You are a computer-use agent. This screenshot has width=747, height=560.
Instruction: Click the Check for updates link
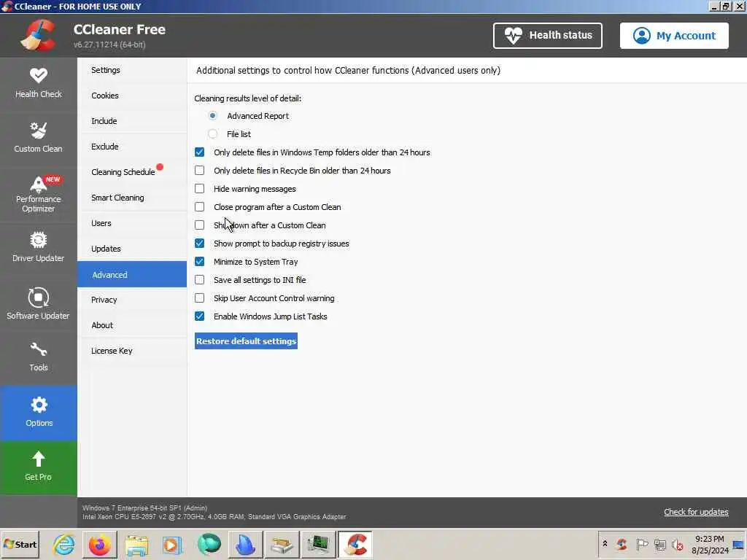tap(696, 512)
